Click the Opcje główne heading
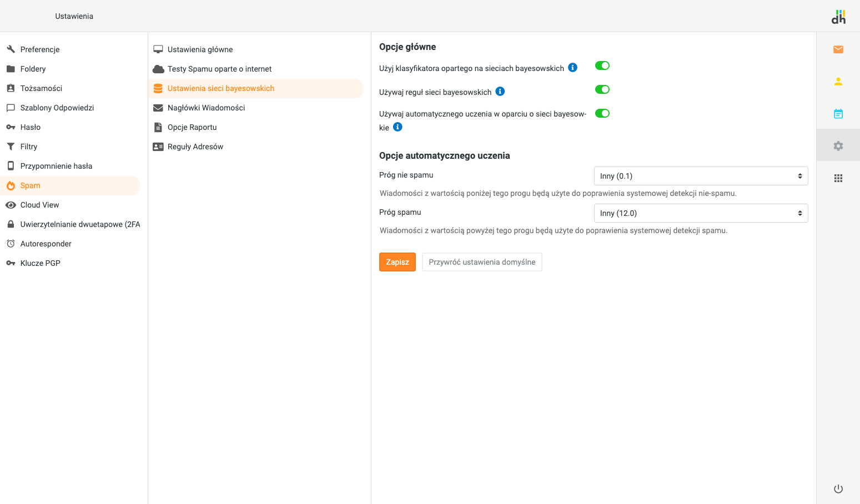This screenshot has height=504, width=860. [x=408, y=47]
